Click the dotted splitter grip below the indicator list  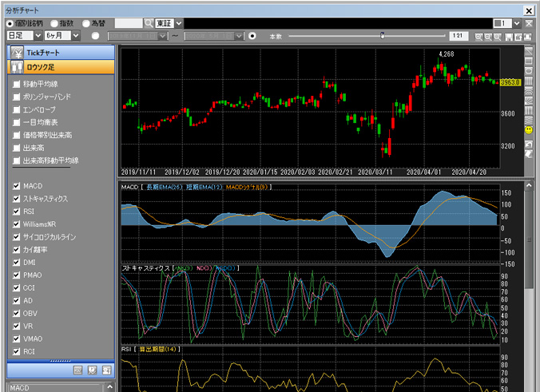pyautogui.click(x=61, y=361)
